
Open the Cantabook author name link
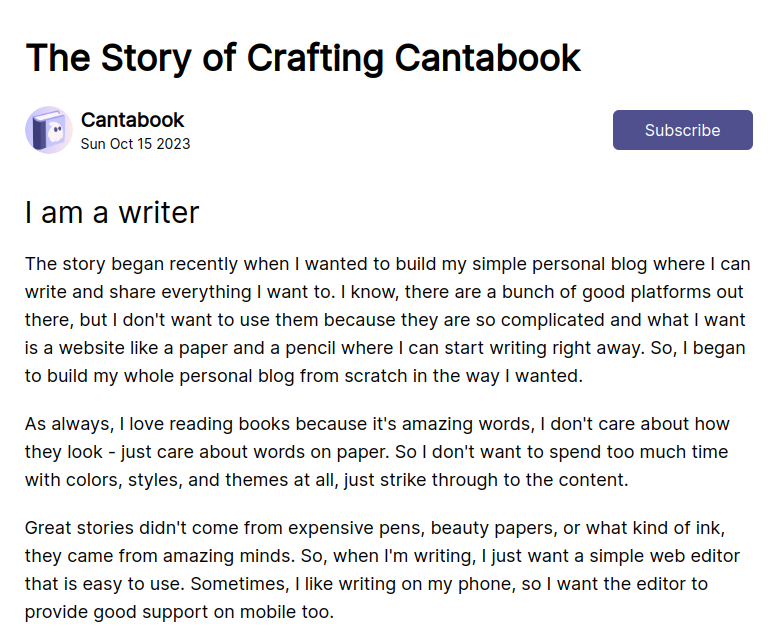[x=132, y=120]
